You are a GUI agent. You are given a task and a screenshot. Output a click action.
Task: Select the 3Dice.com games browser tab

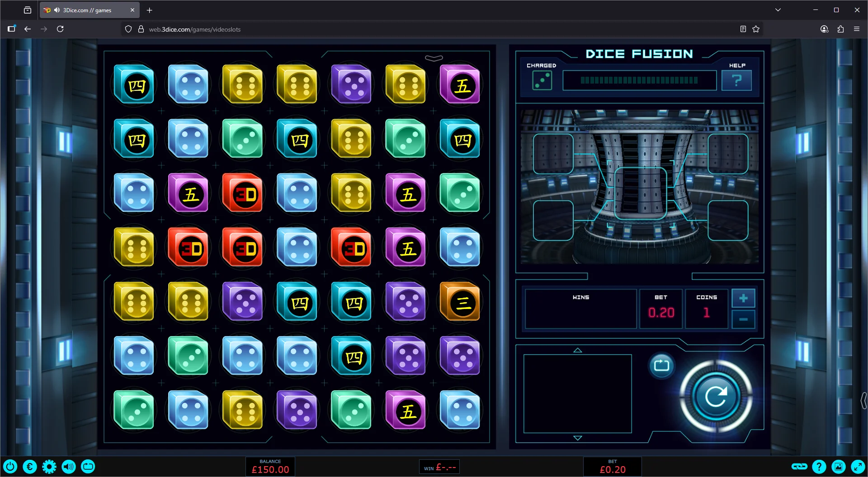90,10
